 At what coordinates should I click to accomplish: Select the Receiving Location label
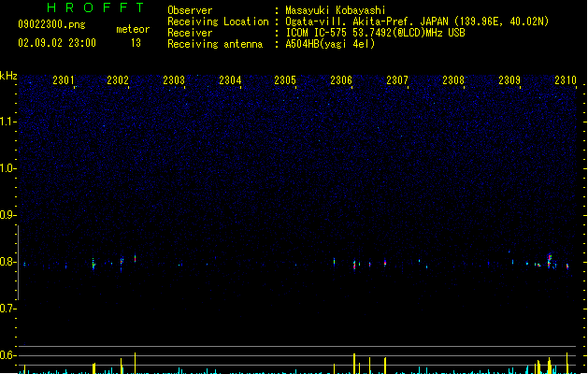tap(218, 22)
